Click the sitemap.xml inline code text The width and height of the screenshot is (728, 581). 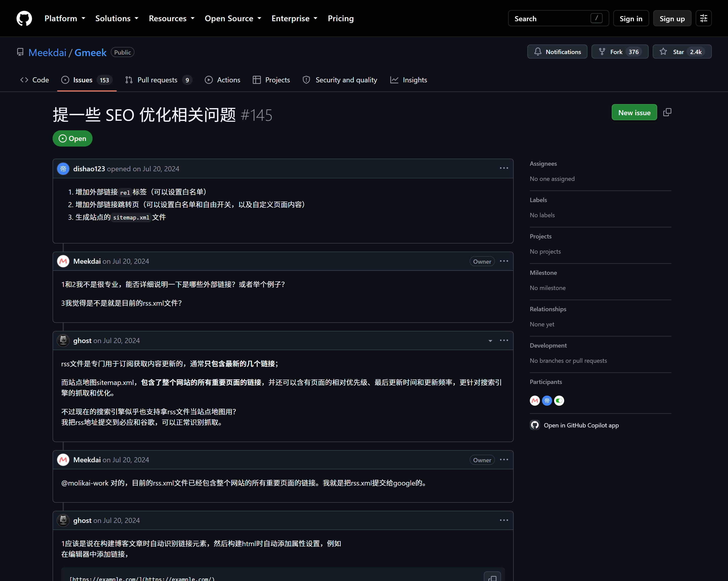pos(131,217)
